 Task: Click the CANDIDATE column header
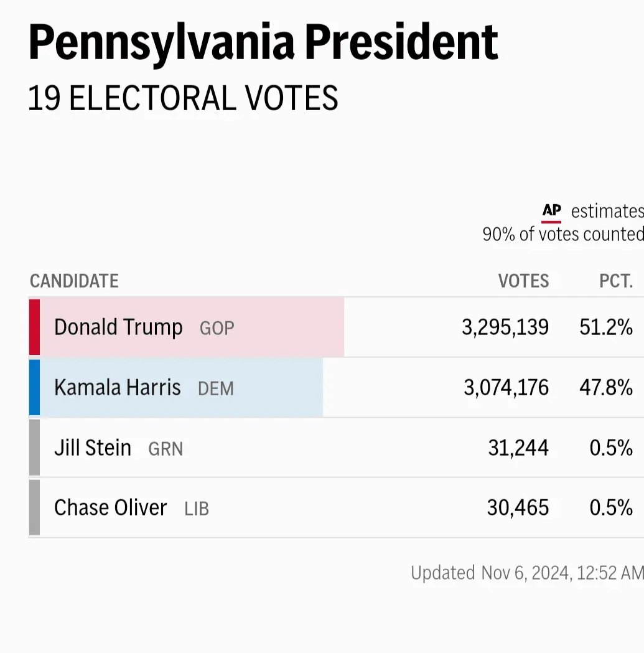point(74,281)
